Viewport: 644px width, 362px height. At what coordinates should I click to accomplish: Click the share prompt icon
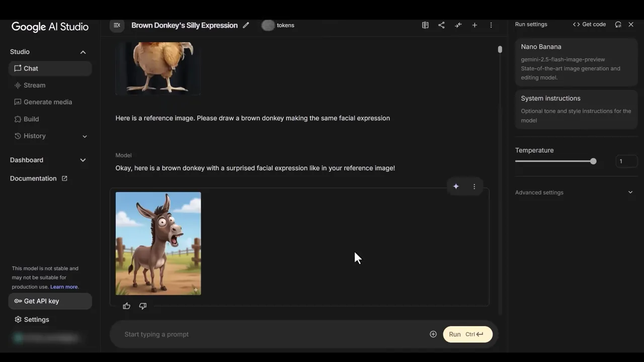(x=441, y=25)
